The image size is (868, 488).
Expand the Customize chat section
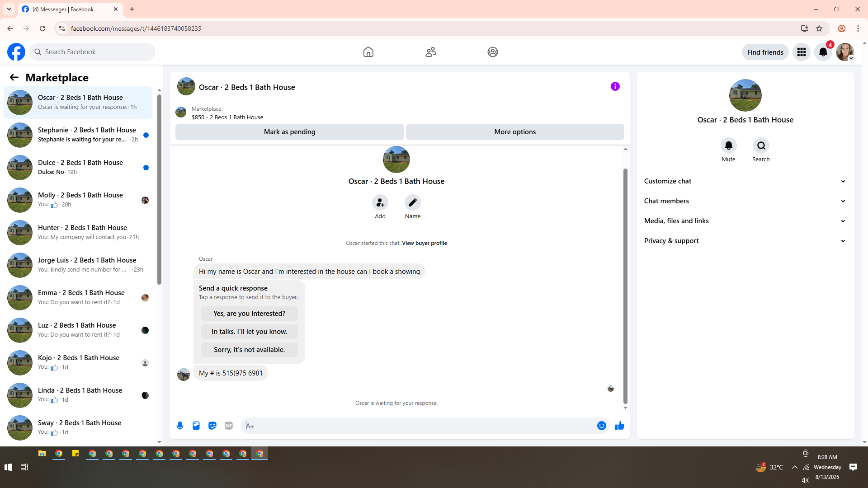click(x=745, y=181)
